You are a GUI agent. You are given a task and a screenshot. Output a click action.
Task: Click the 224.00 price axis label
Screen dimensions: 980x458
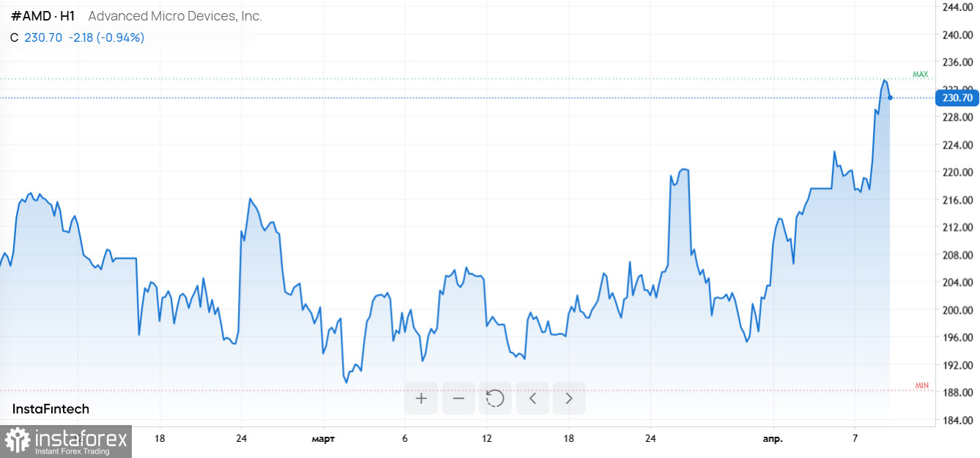(x=959, y=145)
